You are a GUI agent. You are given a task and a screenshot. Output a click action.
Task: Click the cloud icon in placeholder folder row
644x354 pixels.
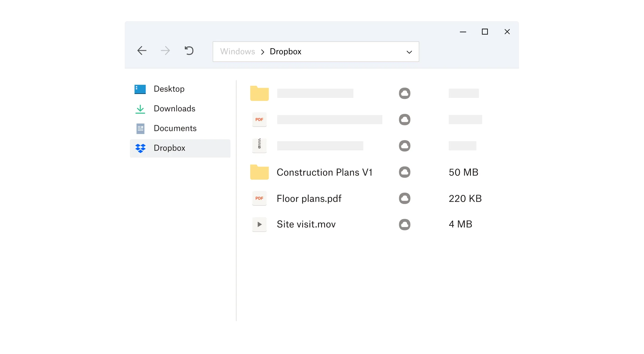[x=404, y=93]
